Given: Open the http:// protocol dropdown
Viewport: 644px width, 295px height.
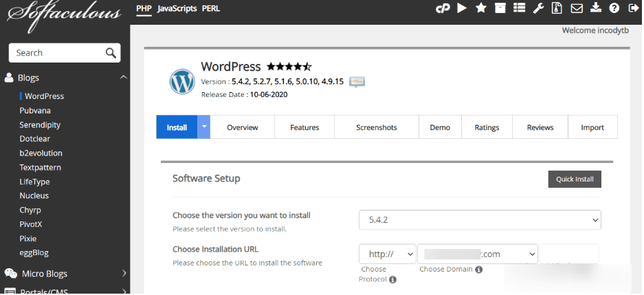Looking at the screenshot, I should (388, 254).
